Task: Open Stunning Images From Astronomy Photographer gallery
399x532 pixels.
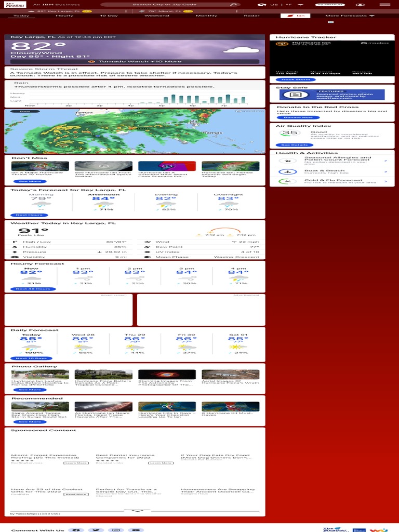Action: [x=167, y=378]
